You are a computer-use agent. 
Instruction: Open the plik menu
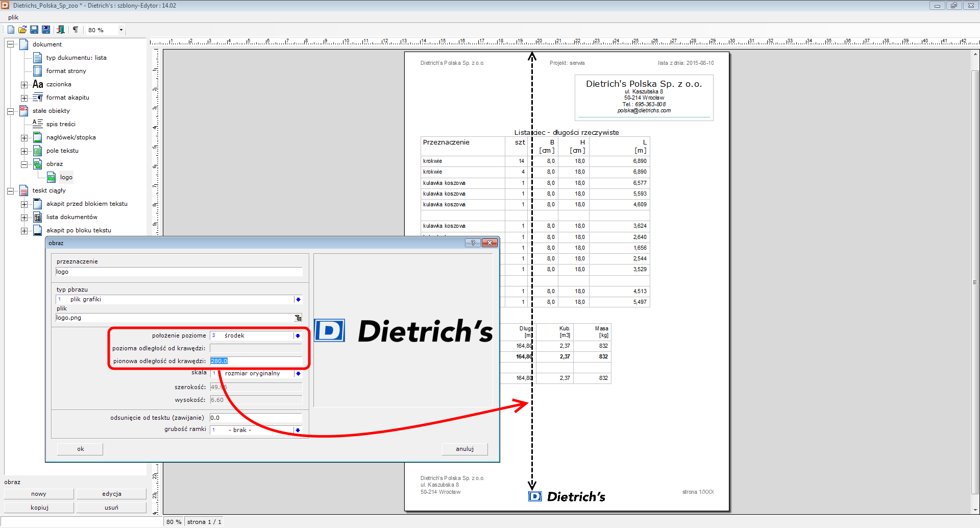pos(13,17)
